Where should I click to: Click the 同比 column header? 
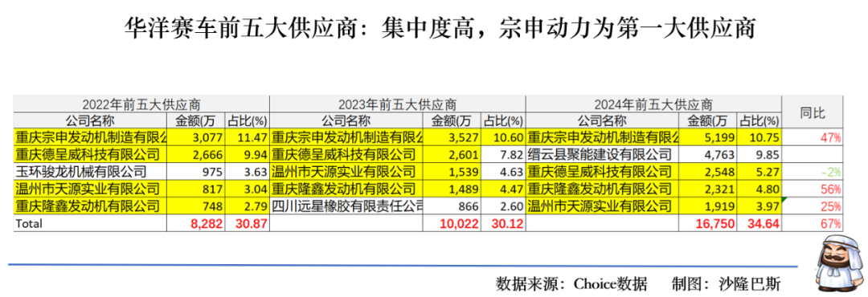[812, 113]
